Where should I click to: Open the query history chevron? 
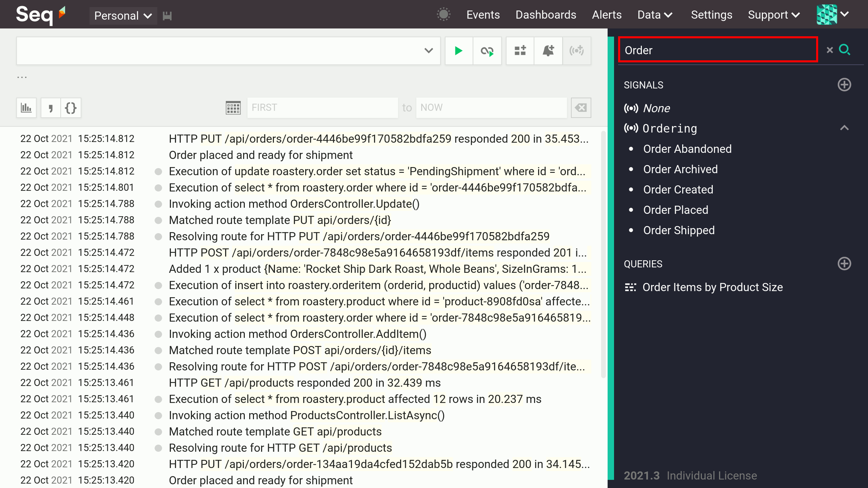[x=429, y=51]
